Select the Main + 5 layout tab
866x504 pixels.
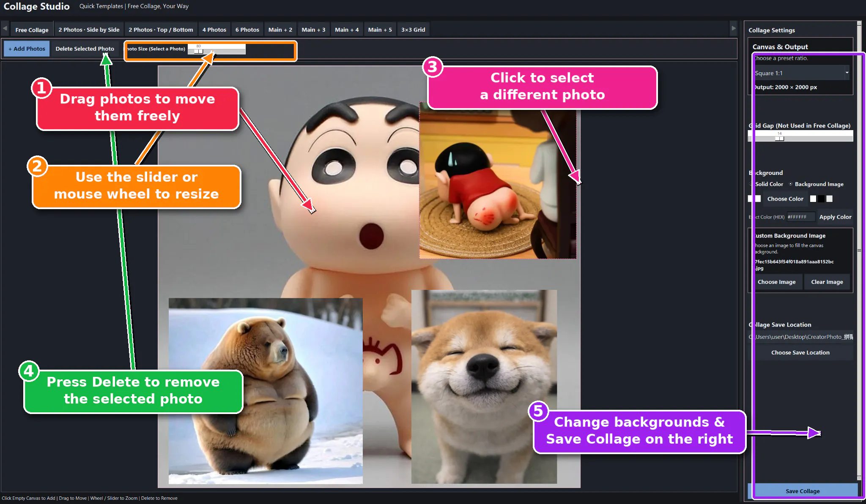point(380,30)
